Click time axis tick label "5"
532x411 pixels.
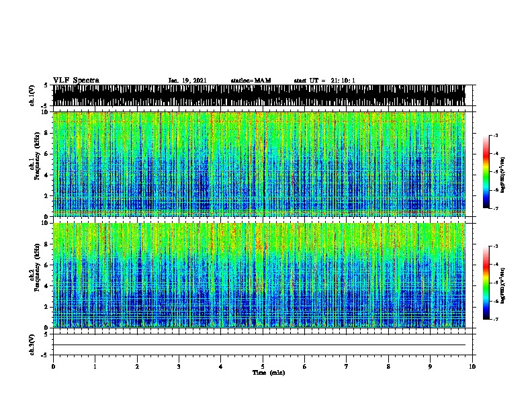click(263, 367)
